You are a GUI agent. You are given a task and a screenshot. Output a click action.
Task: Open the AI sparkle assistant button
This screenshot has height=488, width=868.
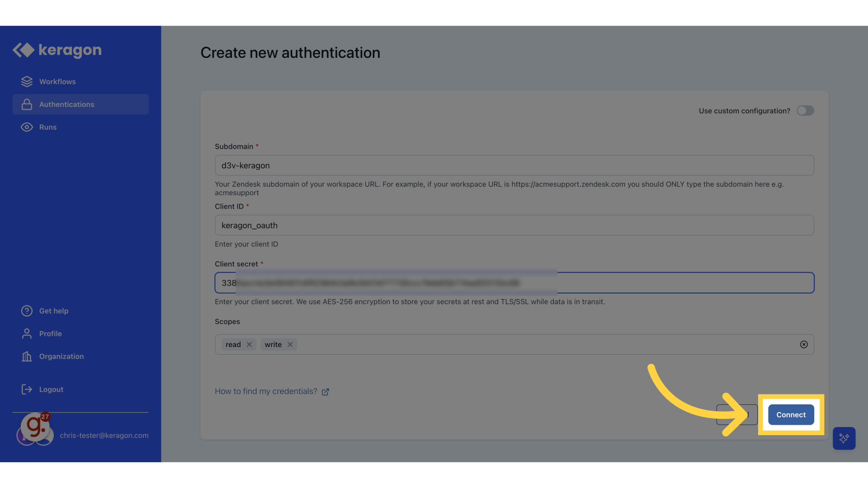tap(844, 438)
